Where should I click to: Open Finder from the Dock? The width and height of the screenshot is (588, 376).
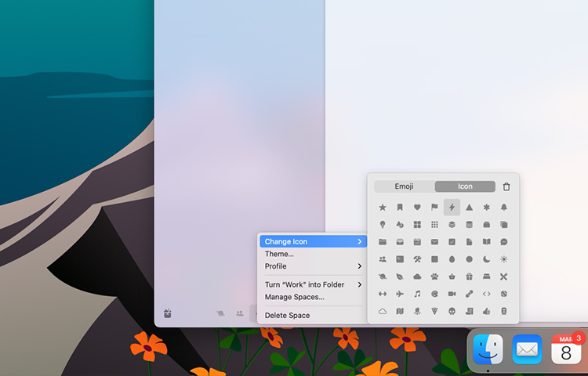(488, 349)
